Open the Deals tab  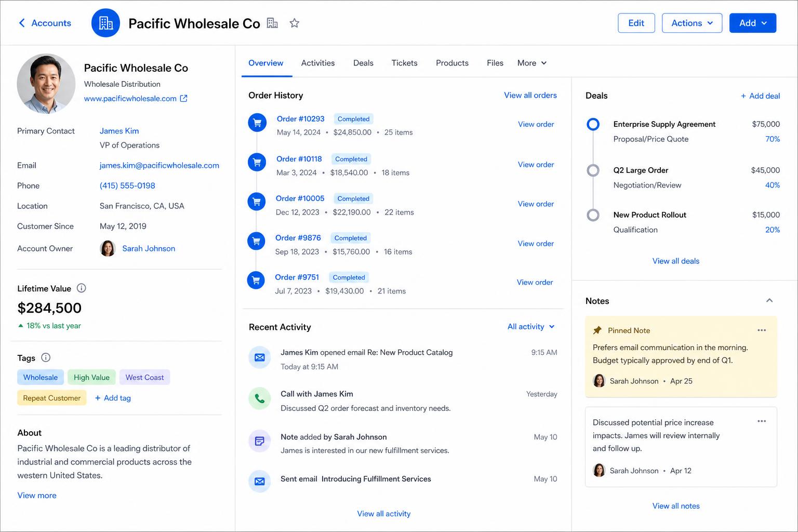[x=363, y=63]
